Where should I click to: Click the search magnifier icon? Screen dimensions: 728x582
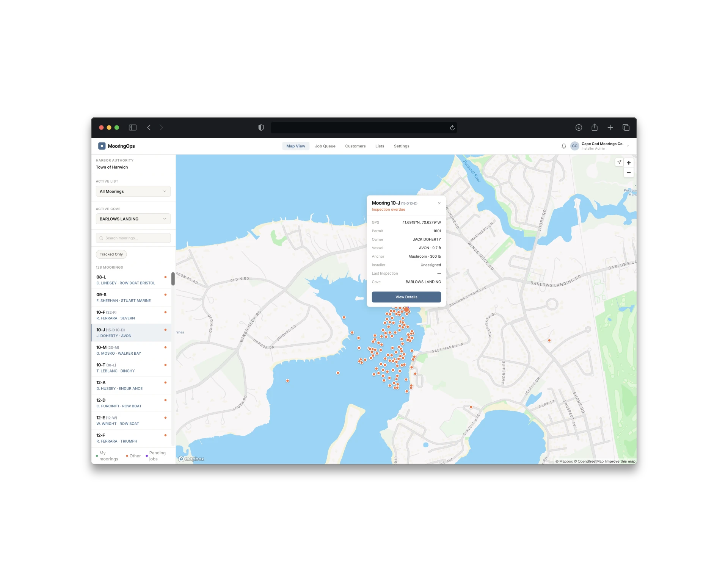click(101, 238)
